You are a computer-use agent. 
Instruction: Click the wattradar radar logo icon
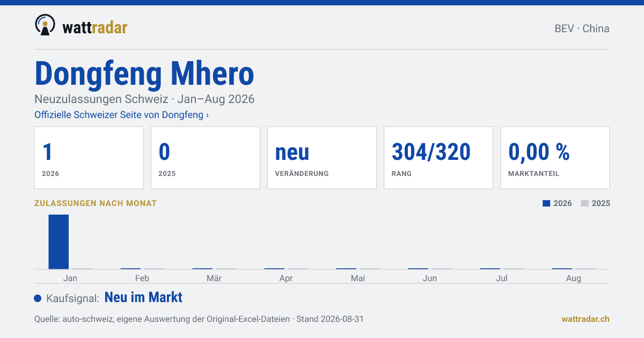[45, 25]
